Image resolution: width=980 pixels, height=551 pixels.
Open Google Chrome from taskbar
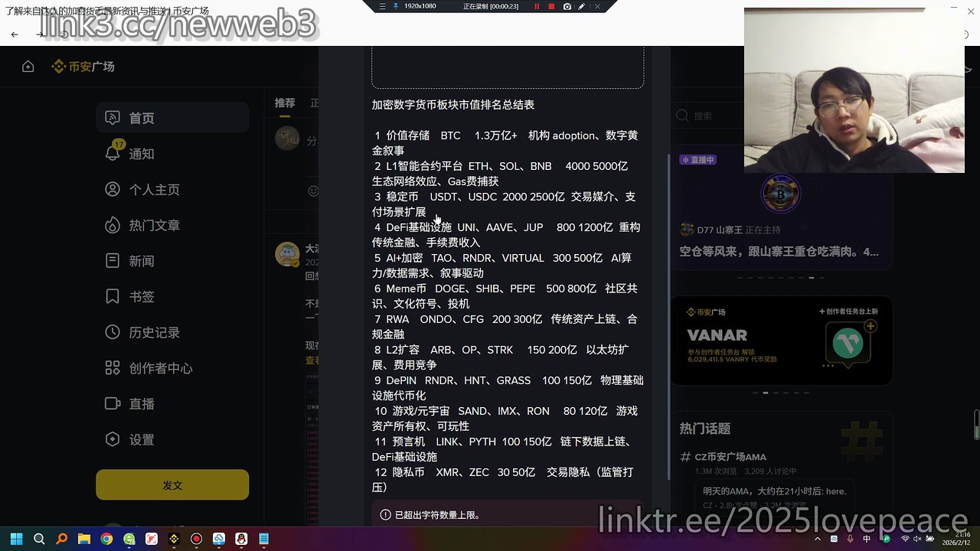click(106, 539)
